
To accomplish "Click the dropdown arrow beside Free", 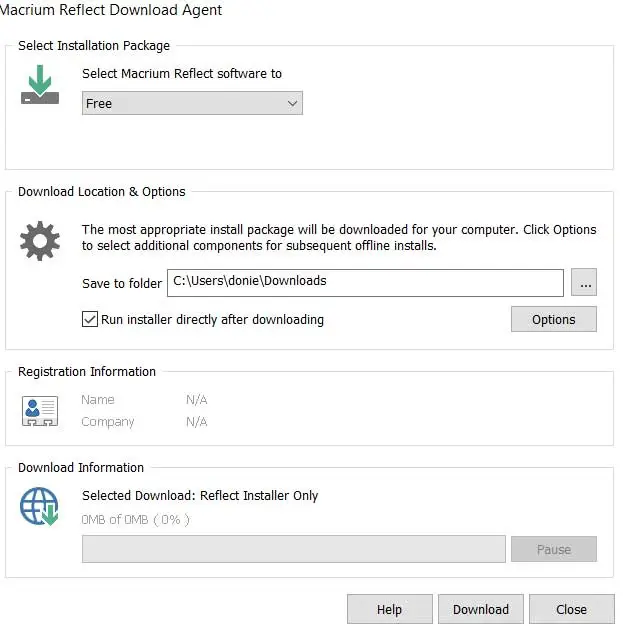I will pos(292,103).
